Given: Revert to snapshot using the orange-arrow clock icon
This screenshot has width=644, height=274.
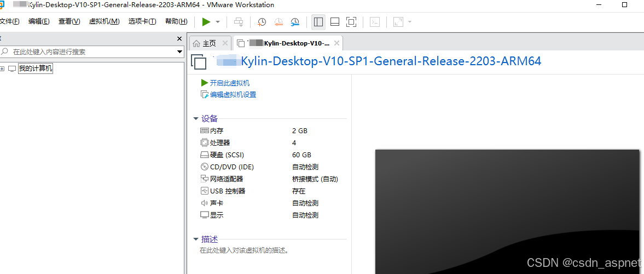Looking at the screenshot, I should click(x=279, y=22).
